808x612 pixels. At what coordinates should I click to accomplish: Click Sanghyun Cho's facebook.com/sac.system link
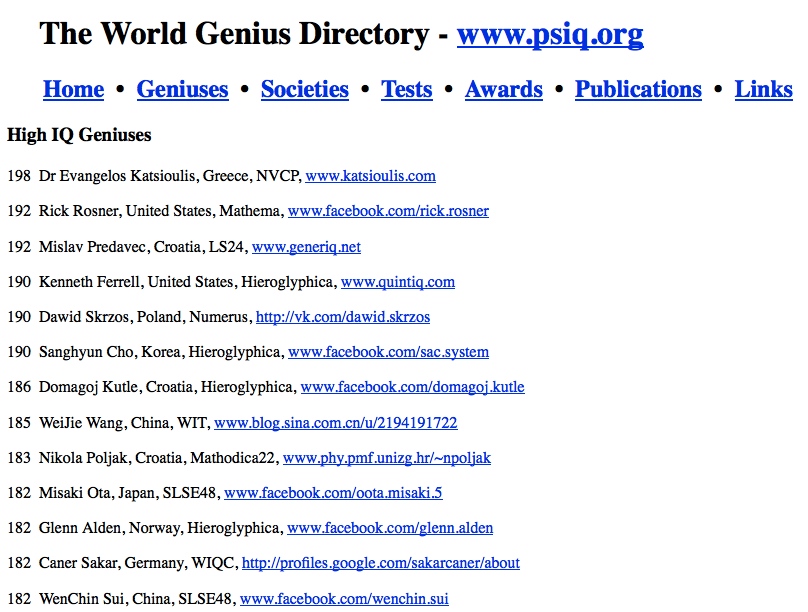pos(388,352)
